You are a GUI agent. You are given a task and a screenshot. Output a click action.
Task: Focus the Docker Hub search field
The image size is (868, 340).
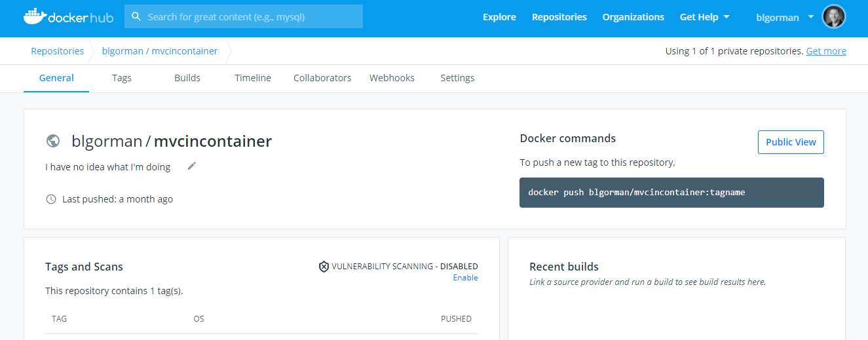click(244, 16)
